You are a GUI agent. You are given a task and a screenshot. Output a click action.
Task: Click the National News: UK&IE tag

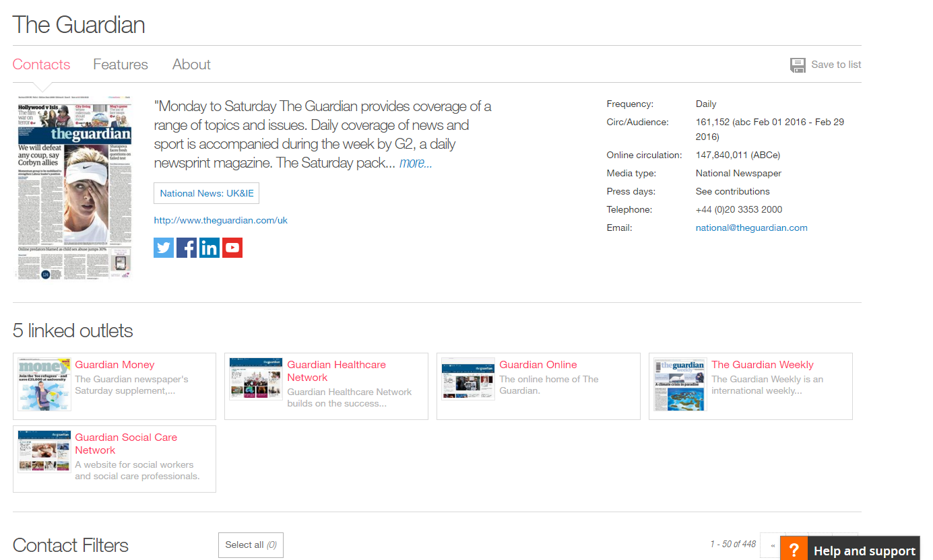(x=207, y=193)
